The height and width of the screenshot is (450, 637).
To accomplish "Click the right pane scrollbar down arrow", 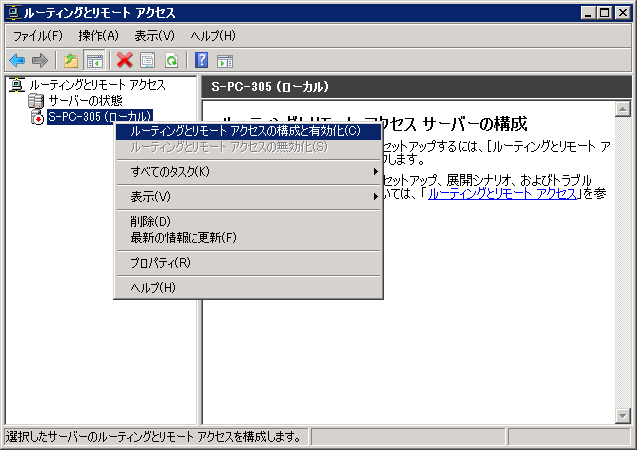I will click(621, 417).
